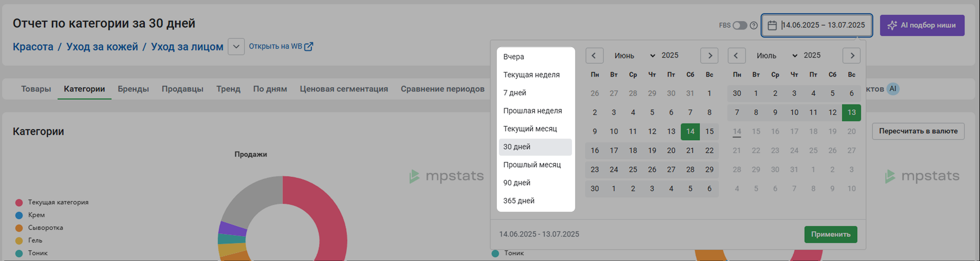
Task: Select the Текущий месяц preset
Action: 535,129
